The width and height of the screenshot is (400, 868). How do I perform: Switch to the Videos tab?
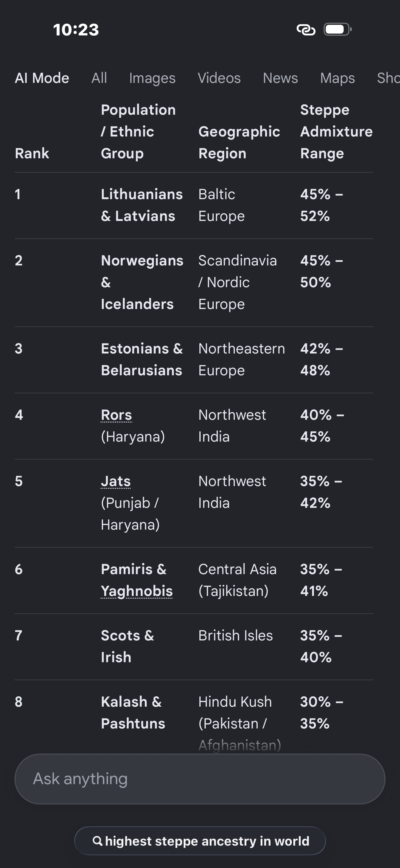219,78
